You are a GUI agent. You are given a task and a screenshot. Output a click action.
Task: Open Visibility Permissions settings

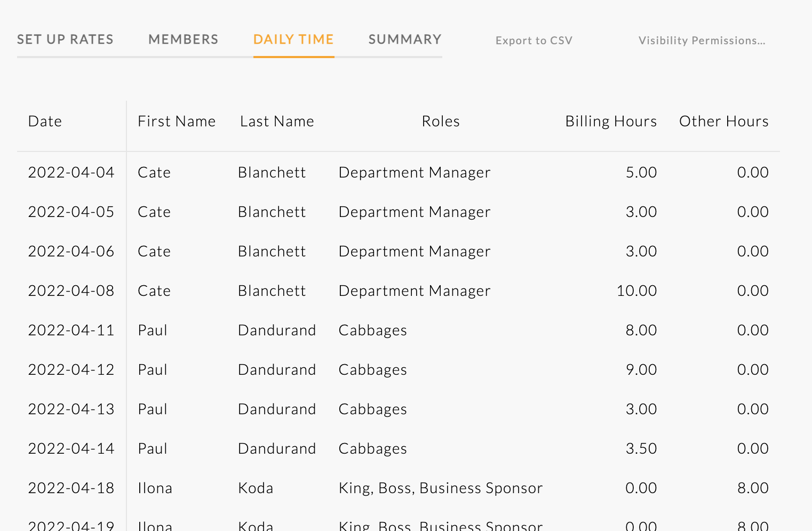pos(702,41)
